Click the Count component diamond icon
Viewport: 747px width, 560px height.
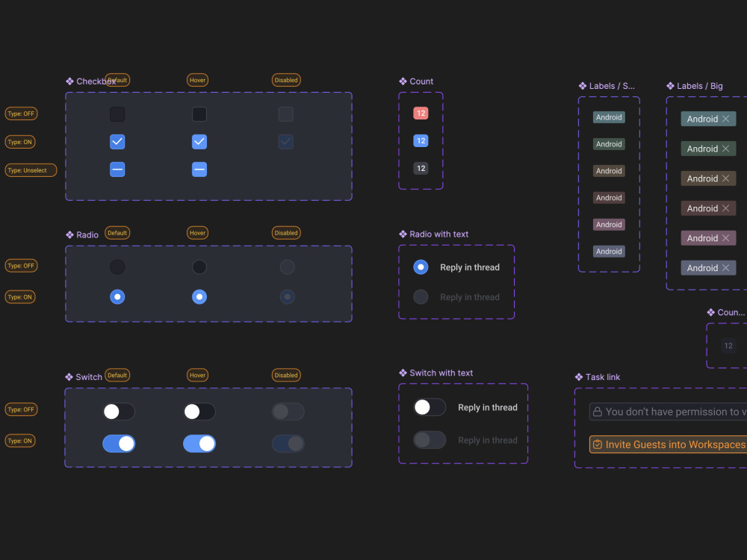(x=403, y=81)
